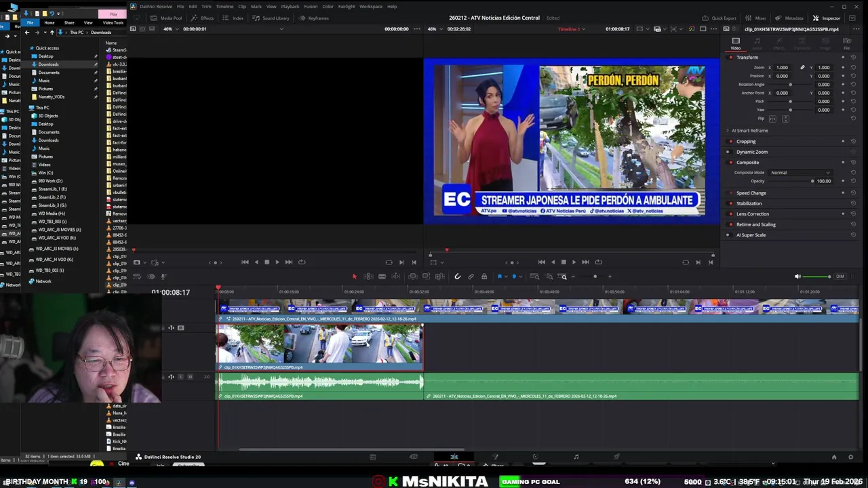868x488 pixels.
Task: Toggle the Dynamic Zoom enable switch
Action: [x=730, y=152]
